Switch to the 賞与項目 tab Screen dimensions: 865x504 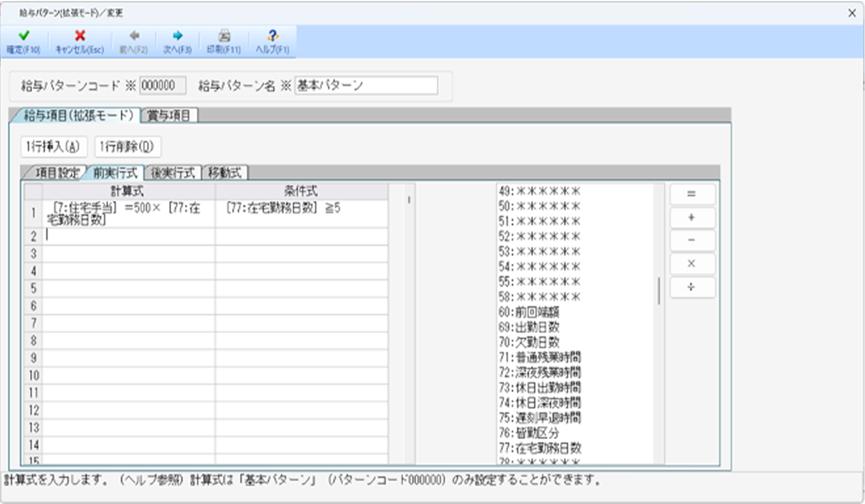169,116
